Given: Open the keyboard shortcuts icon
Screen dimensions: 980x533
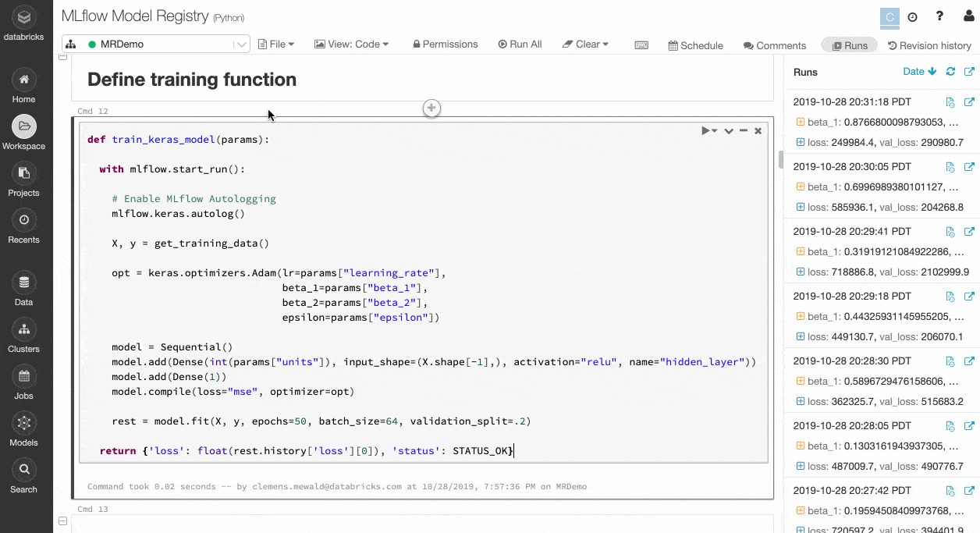Looking at the screenshot, I should 641,45.
